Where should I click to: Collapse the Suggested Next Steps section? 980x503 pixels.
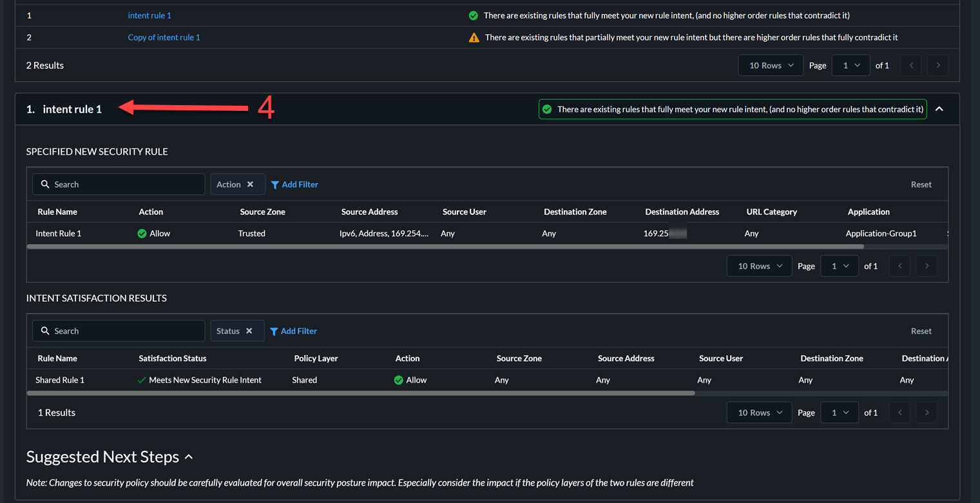tap(189, 457)
